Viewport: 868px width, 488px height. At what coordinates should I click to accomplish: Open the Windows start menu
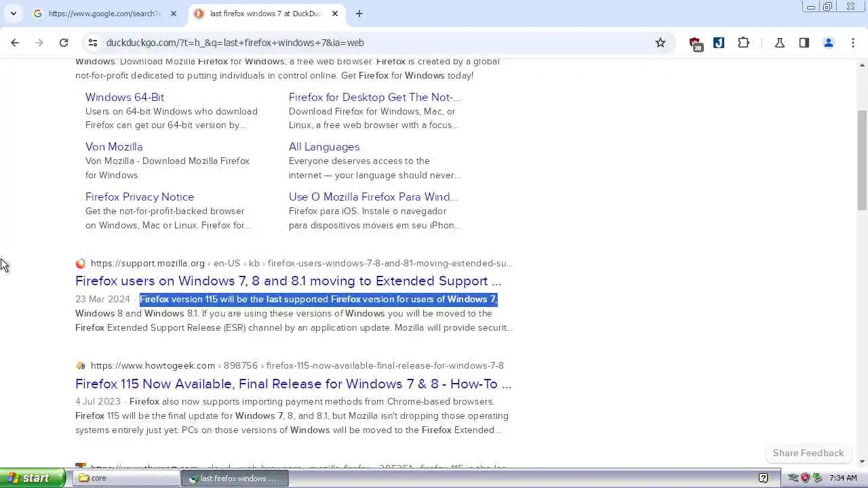click(33, 478)
